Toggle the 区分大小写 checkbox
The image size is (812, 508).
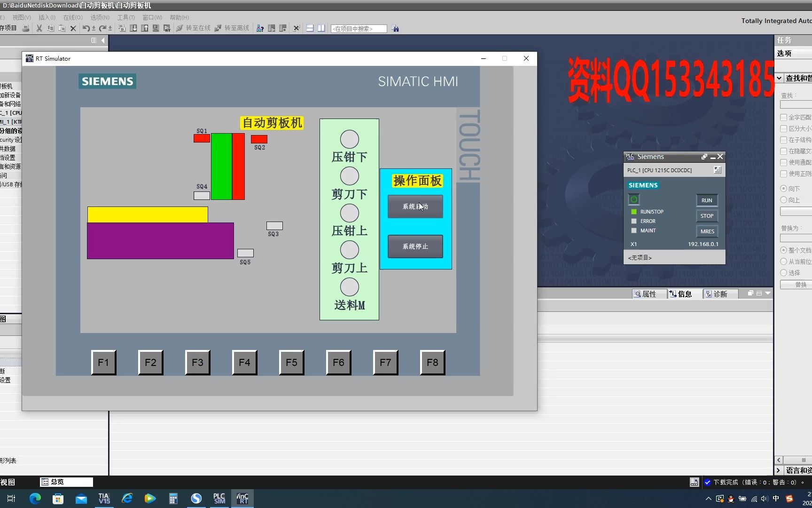[x=783, y=128]
